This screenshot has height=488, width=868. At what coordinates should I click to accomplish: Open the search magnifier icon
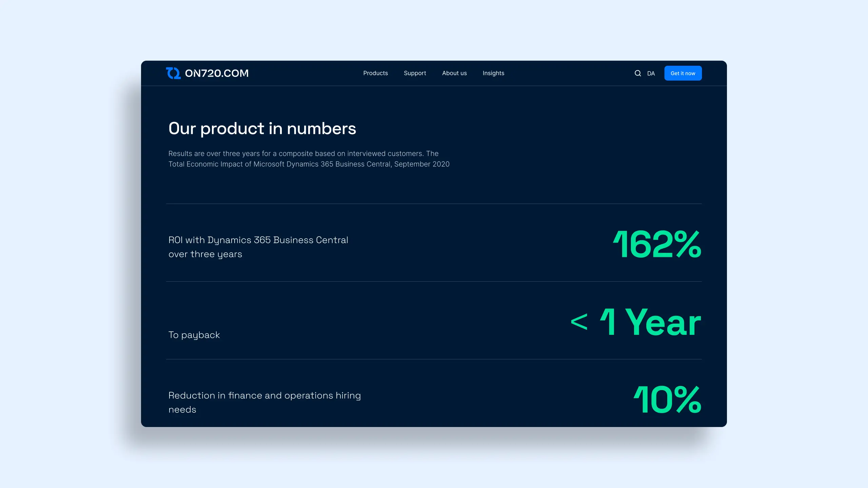pos(637,73)
